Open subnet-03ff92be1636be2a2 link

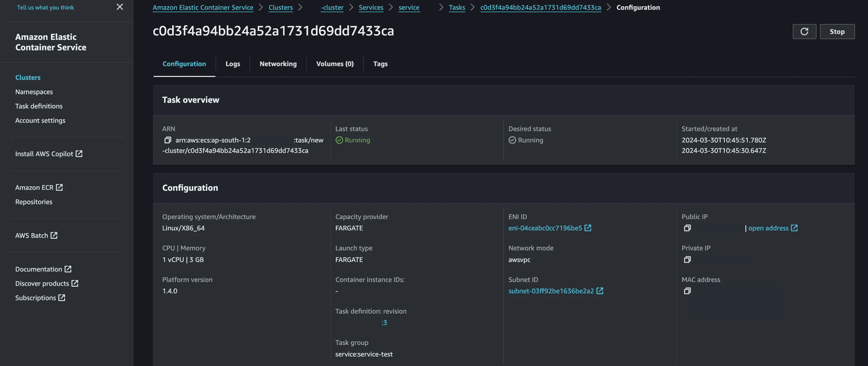pyautogui.click(x=551, y=291)
